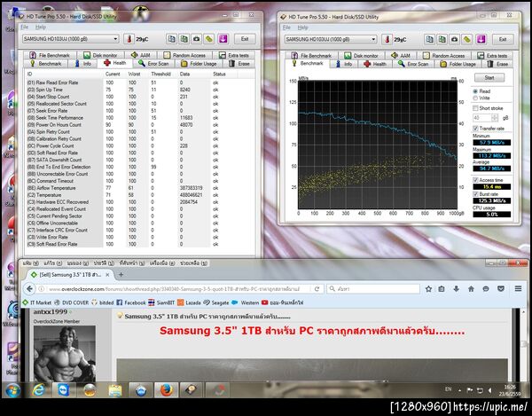Screen dimensions: 532x416
Task: Enable Short stroke checkbox
Action: (x=475, y=108)
